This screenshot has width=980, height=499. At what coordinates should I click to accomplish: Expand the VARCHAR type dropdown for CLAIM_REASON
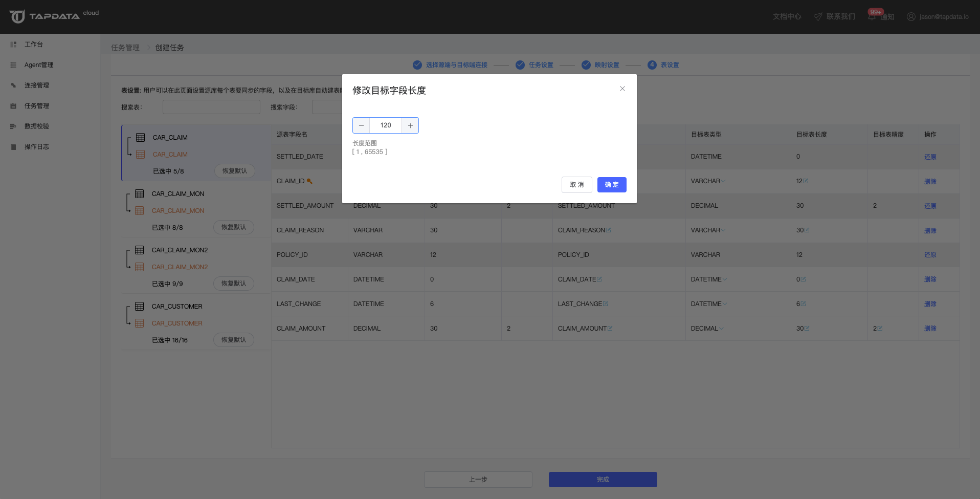point(723,230)
